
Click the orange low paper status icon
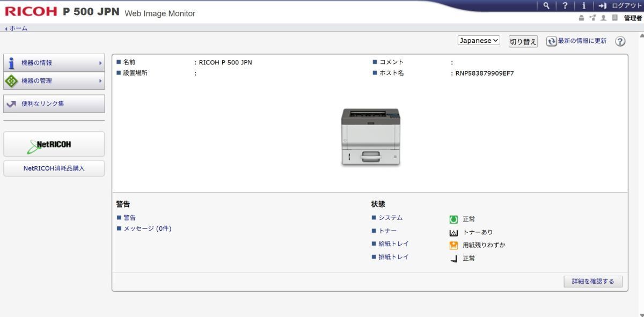[453, 245]
